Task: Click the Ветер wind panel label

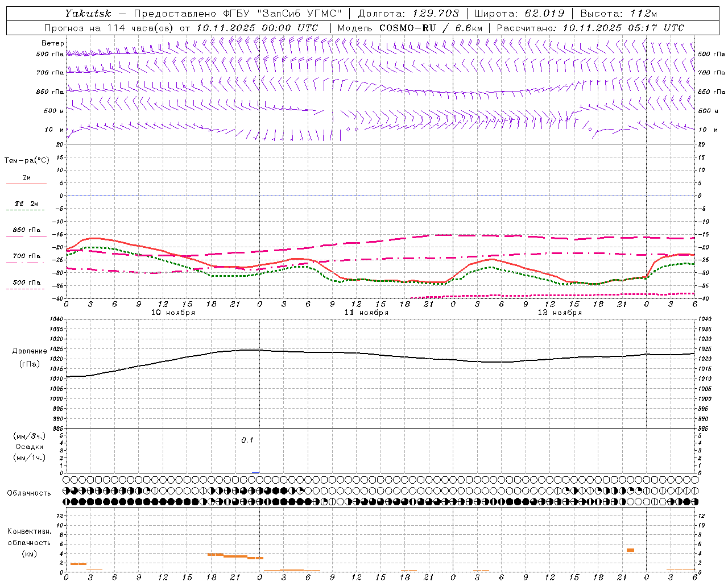Action: (53, 43)
